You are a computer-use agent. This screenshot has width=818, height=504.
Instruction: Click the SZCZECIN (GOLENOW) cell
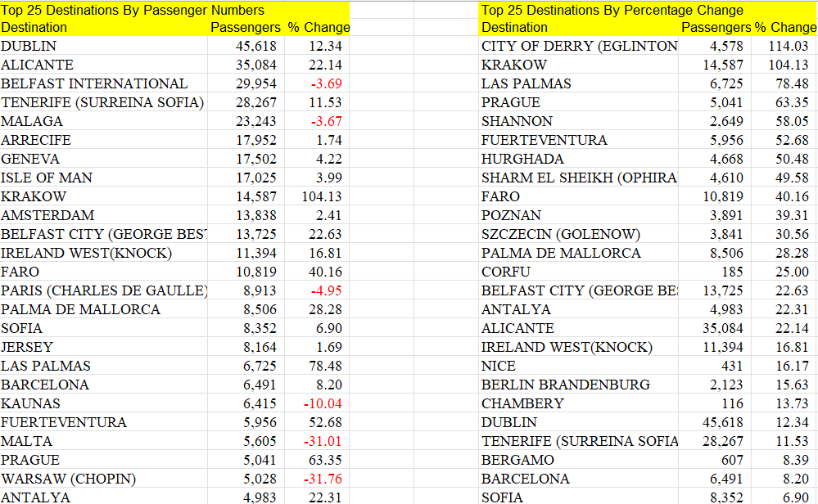click(561, 234)
